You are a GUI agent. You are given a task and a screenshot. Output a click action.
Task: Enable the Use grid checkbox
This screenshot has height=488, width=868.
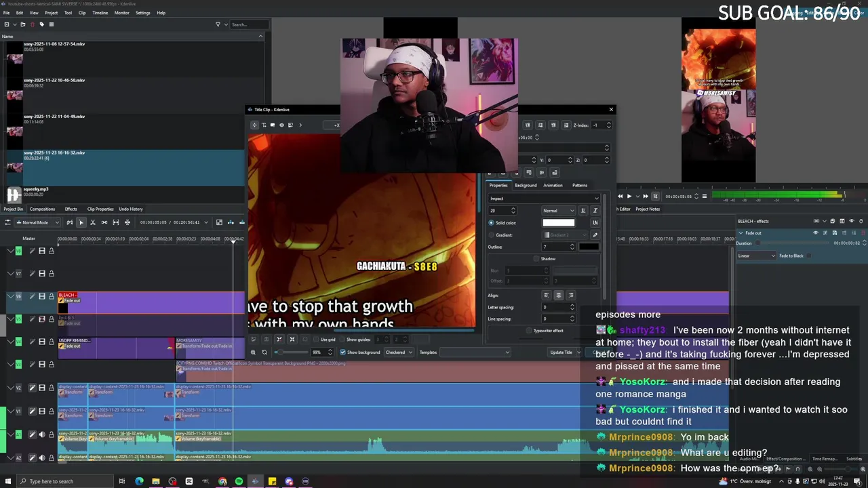point(315,340)
